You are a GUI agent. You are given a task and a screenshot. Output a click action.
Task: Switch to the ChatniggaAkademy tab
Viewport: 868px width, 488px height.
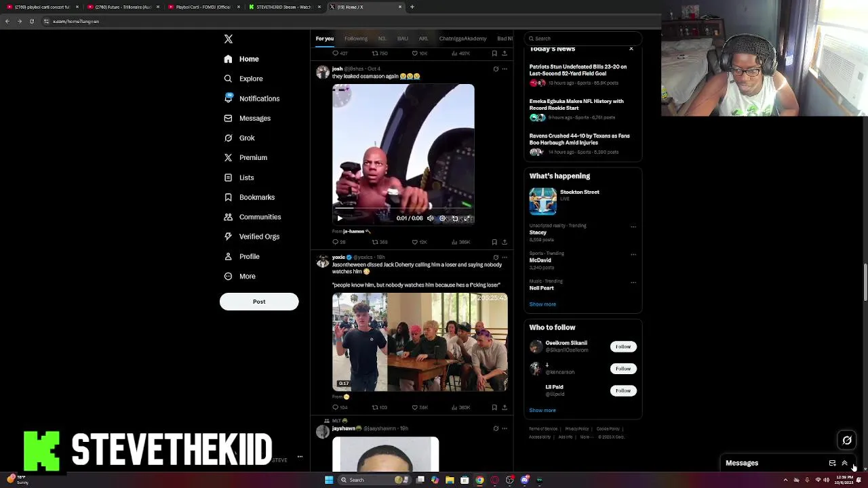pyautogui.click(x=462, y=39)
